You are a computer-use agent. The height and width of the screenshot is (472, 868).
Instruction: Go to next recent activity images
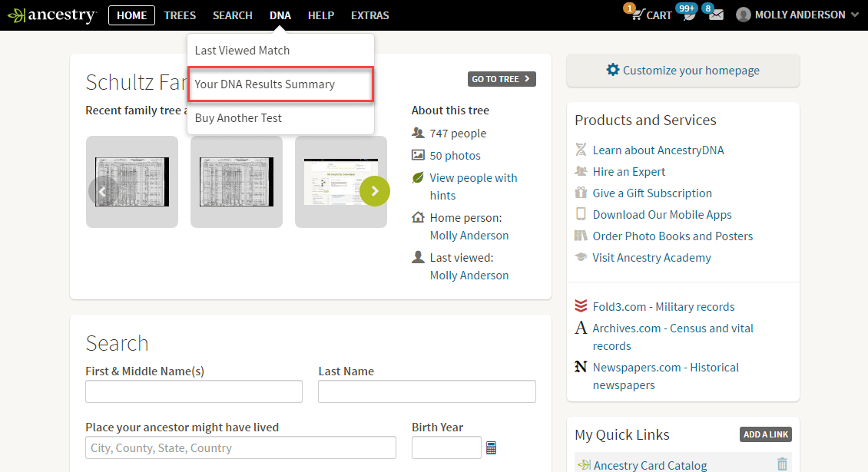pos(375,191)
